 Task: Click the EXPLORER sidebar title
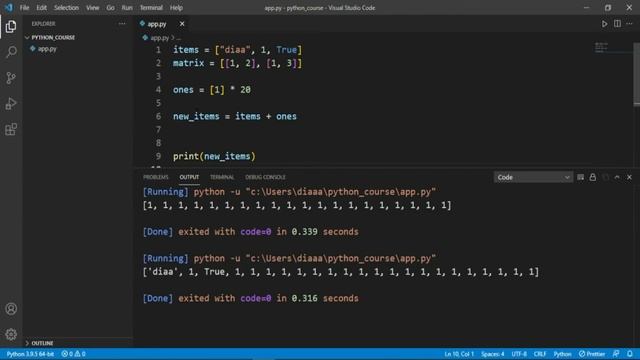point(43,24)
